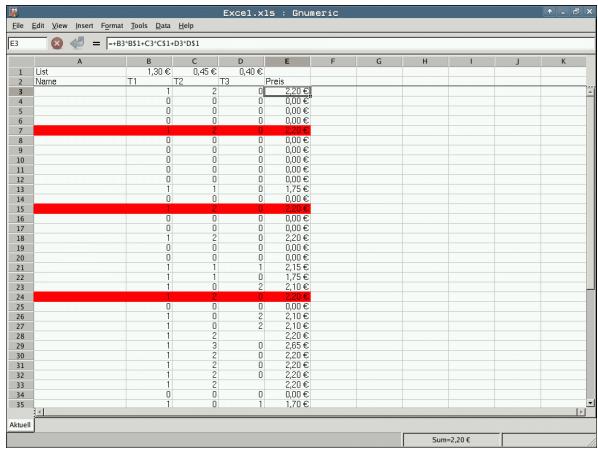
Task: Click the T2 header cell
Action: coord(195,82)
